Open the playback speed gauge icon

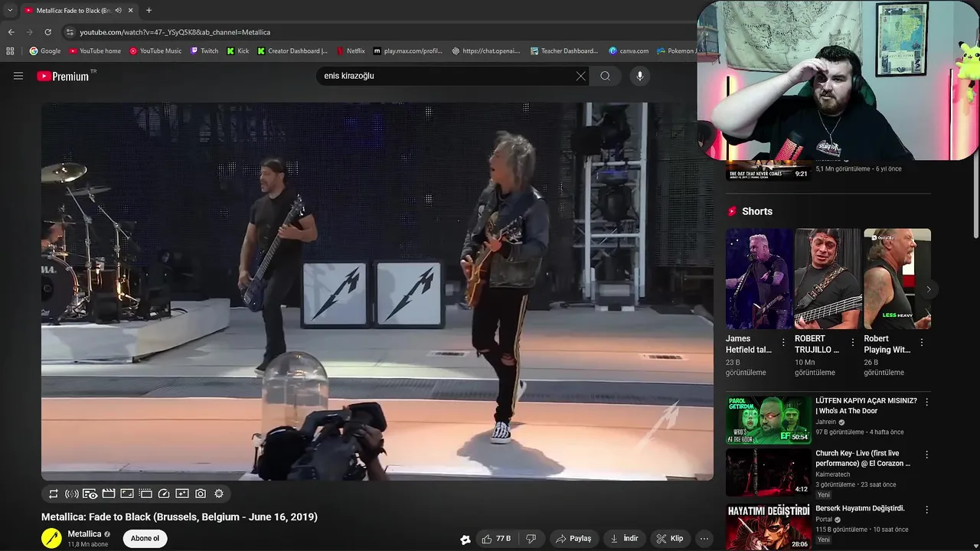coord(164,494)
